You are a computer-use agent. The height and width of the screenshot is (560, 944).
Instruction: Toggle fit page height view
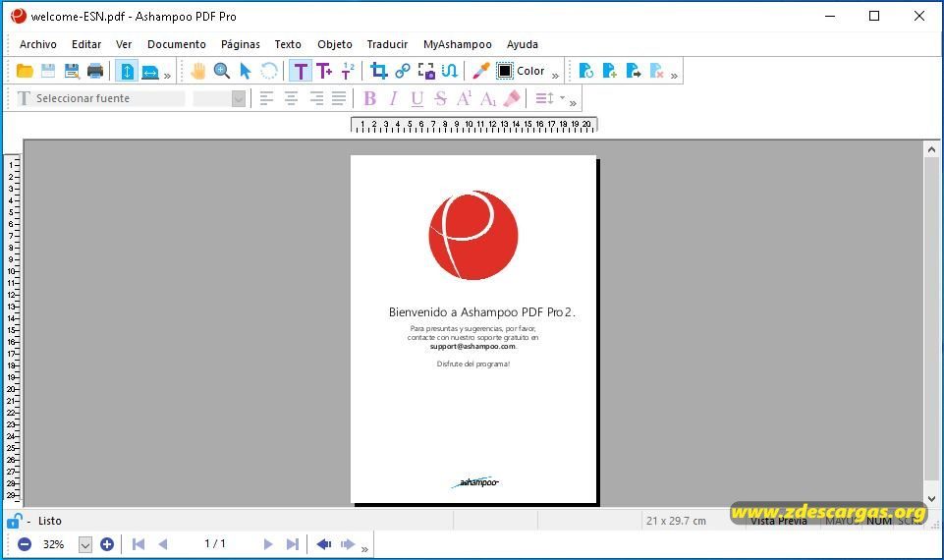click(x=127, y=71)
